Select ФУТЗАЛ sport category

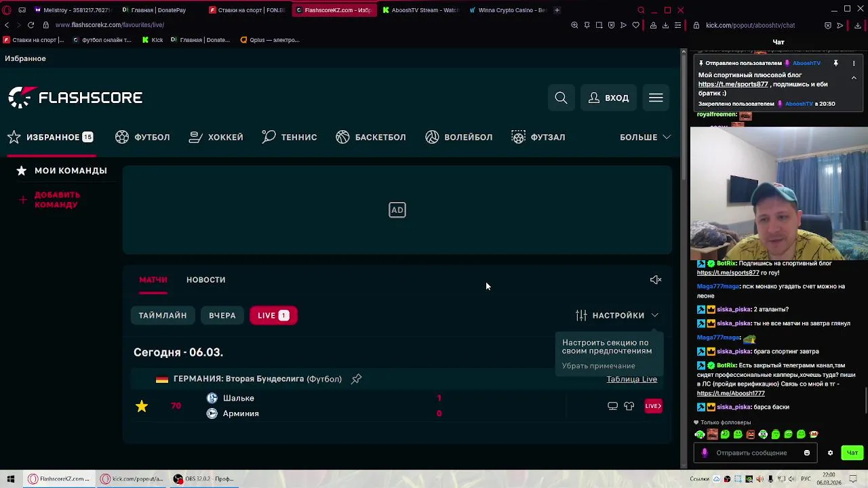pyautogui.click(x=538, y=137)
